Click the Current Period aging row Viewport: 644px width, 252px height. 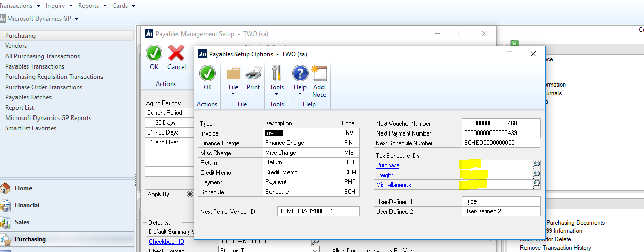(170, 113)
